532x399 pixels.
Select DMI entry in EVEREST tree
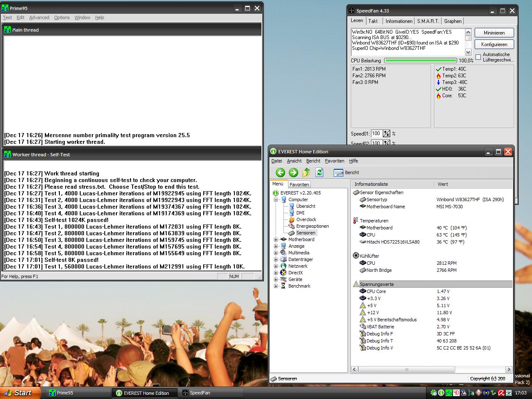click(300, 213)
